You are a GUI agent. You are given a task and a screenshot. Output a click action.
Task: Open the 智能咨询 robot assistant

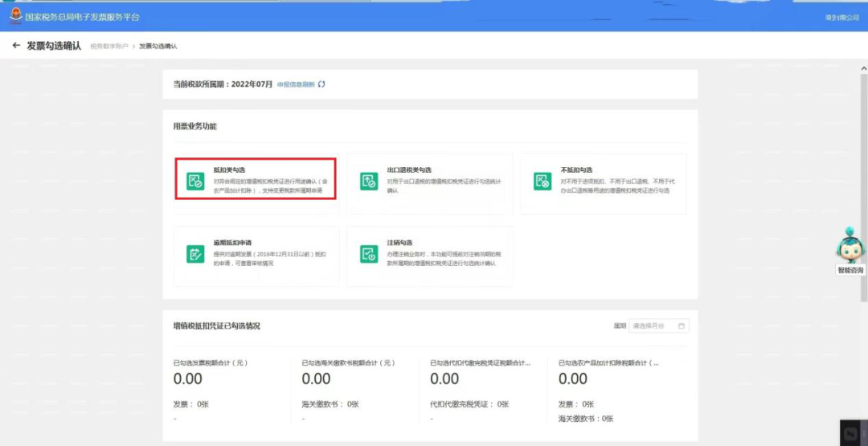[x=850, y=245]
